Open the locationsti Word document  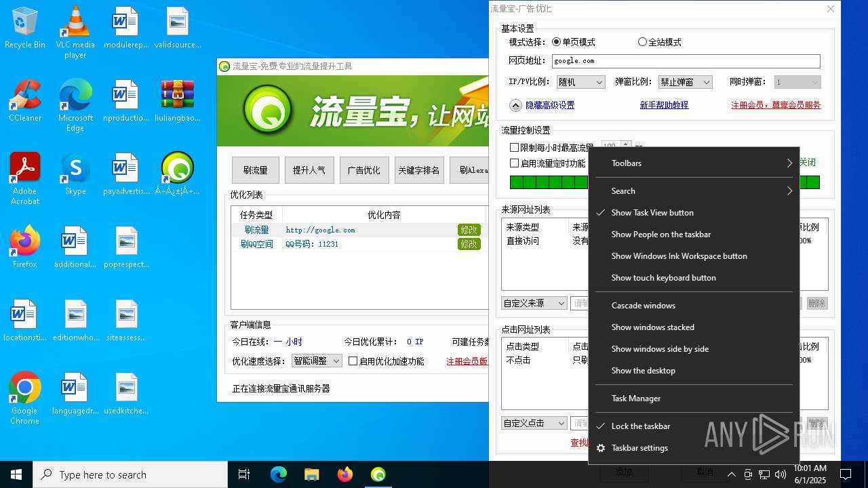pos(24,320)
